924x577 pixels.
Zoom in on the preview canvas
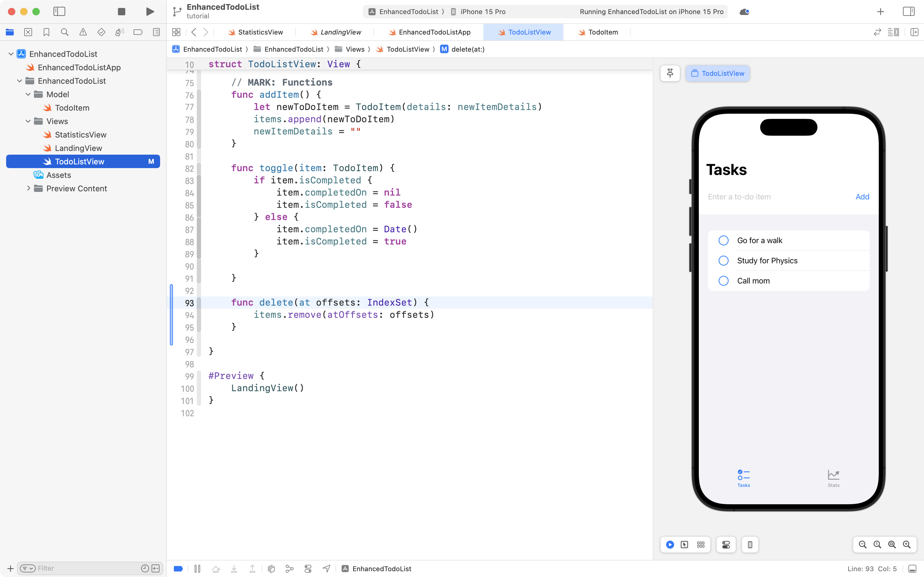[x=907, y=545]
